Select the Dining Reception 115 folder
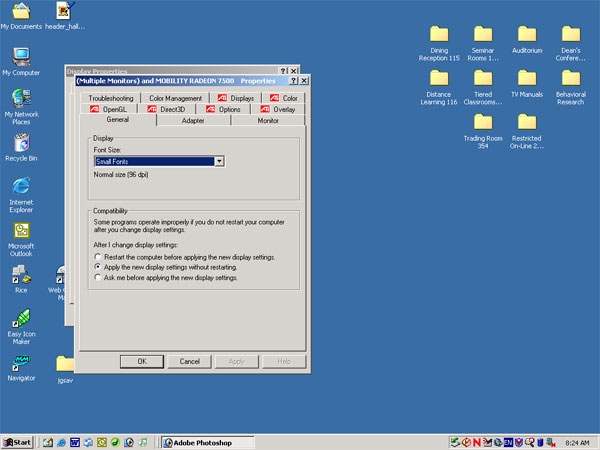Screen dimensions: 600x450 [439, 43]
